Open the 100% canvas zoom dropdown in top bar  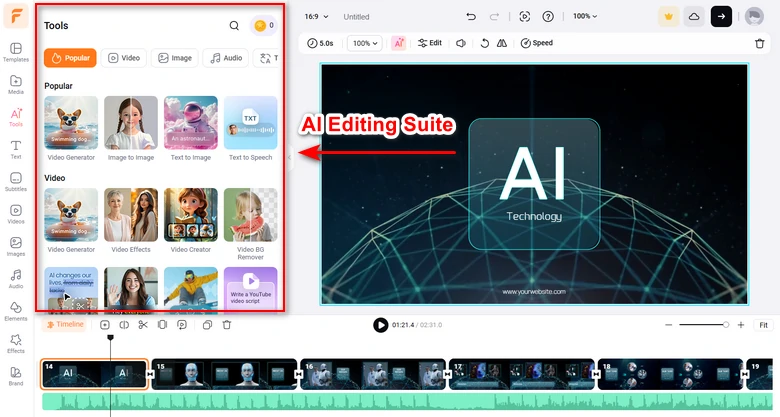pos(585,16)
